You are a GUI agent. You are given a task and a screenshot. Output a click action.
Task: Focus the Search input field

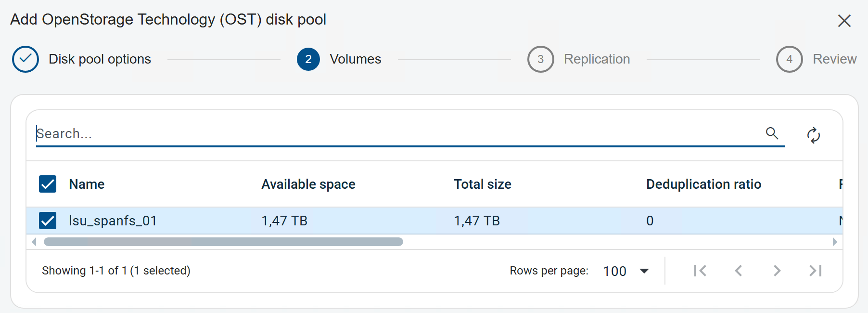385,133
